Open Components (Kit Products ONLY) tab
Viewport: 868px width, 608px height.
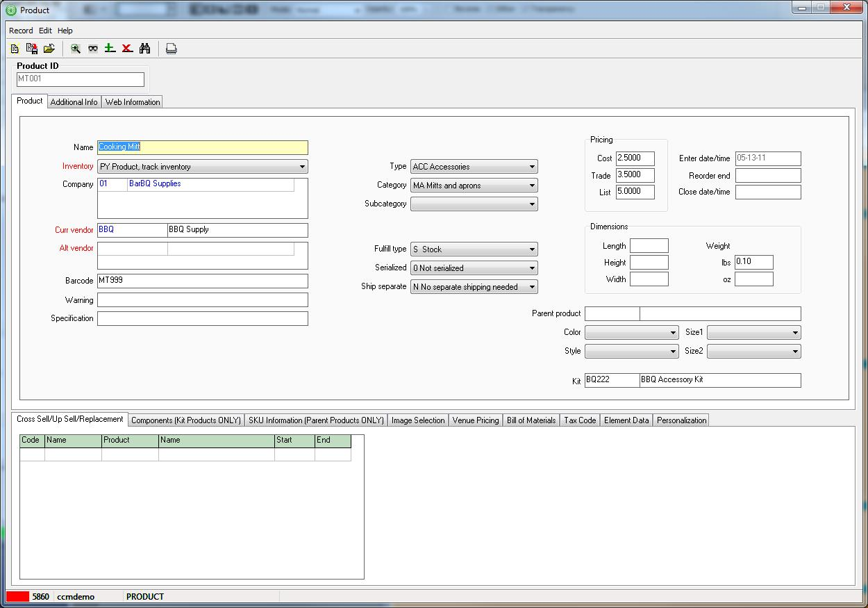[x=186, y=420]
